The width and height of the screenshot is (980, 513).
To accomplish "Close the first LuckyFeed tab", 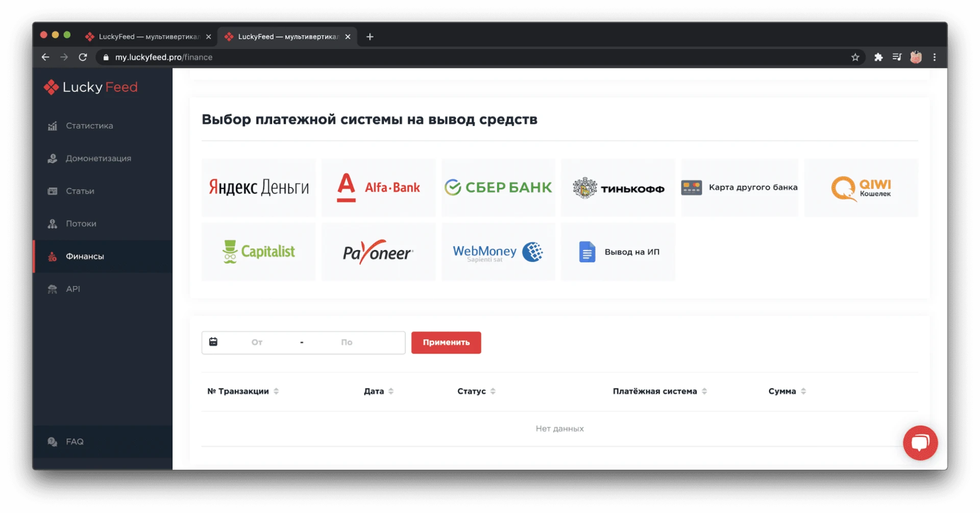I will [208, 37].
